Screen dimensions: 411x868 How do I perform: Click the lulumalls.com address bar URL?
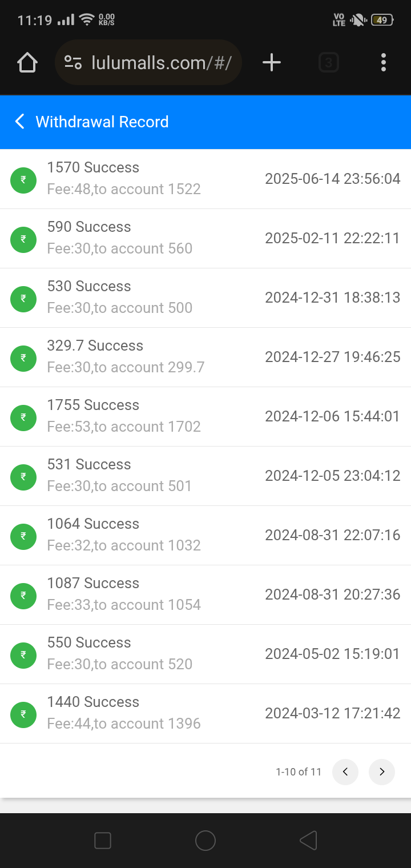coord(161,62)
